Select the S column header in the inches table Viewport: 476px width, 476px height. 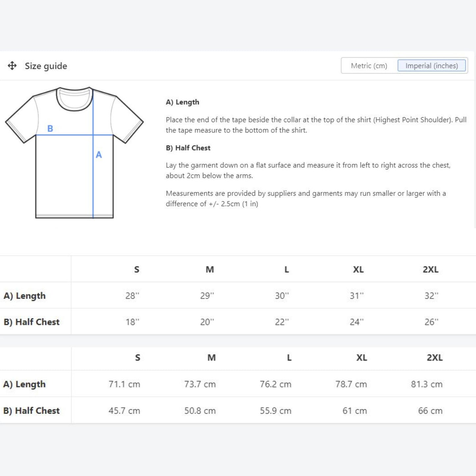(137, 269)
